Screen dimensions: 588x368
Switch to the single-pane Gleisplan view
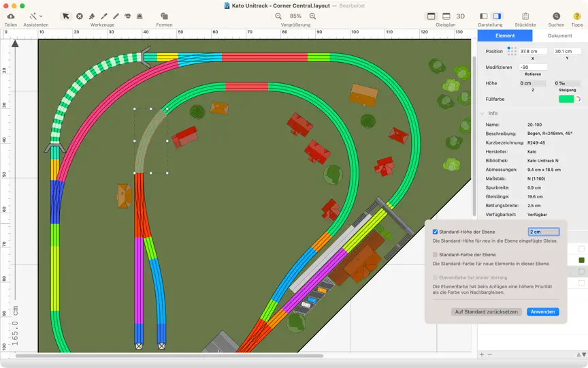click(x=431, y=16)
